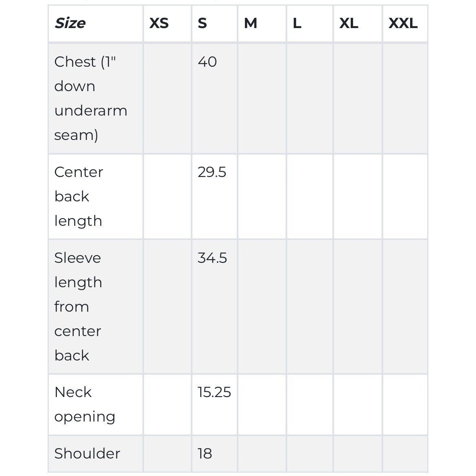476x476 pixels.
Task: Select the S size column header
Action: pyautogui.click(x=202, y=23)
